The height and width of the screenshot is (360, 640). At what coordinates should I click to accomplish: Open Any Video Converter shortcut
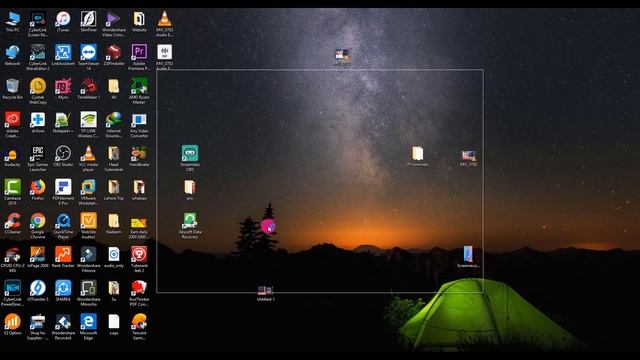point(139,125)
